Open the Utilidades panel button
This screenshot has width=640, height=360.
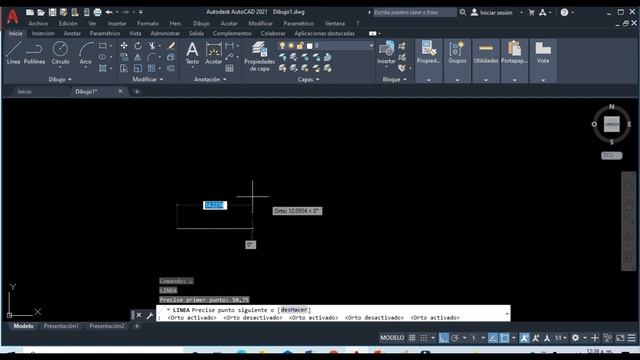click(486, 60)
